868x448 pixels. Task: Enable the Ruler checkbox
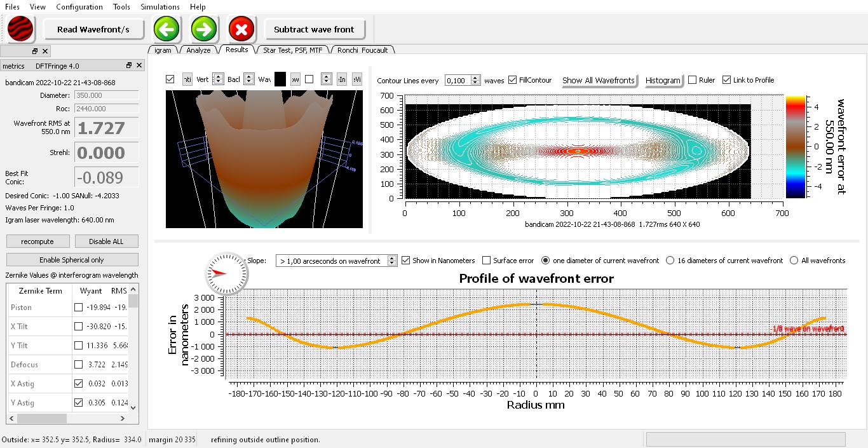693,80
